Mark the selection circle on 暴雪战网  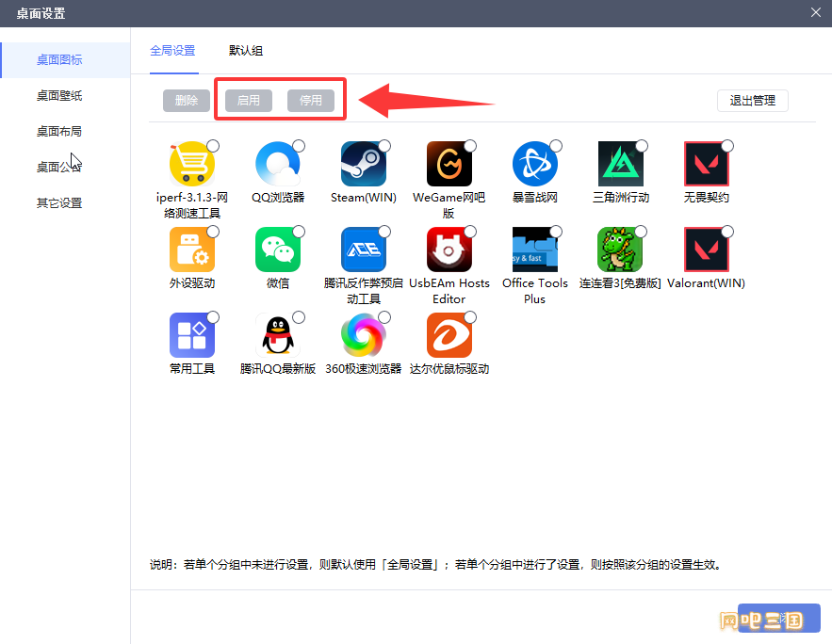556,146
